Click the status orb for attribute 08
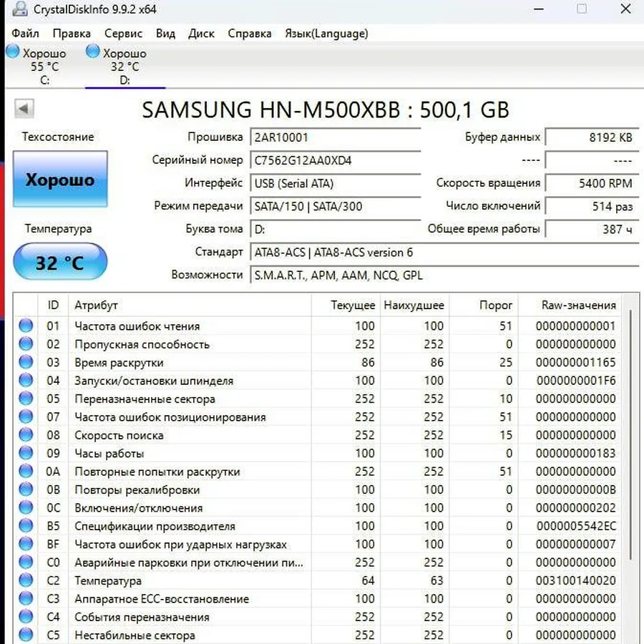This screenshot has height=644, width=644. (x=26, y=434)
